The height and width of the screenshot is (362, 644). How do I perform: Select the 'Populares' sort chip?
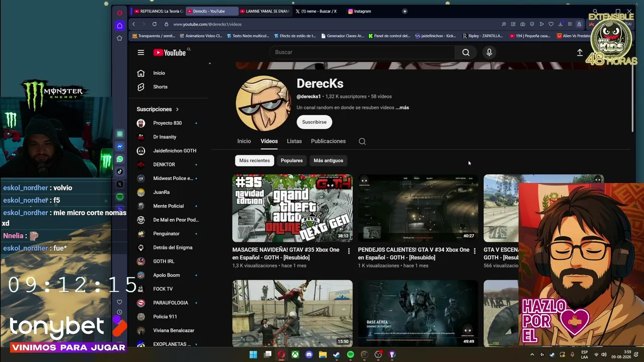[x=292, y=160]
